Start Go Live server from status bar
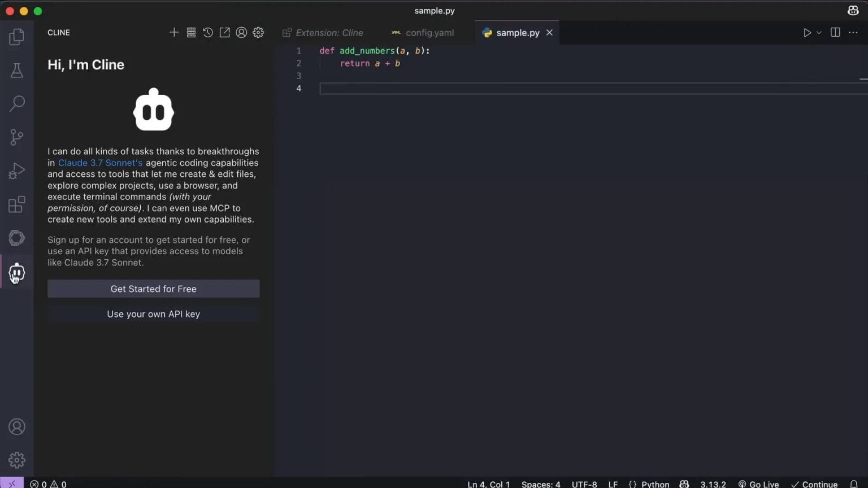The width and height of the screenshot is (868, 488). (x=758, y=484)
